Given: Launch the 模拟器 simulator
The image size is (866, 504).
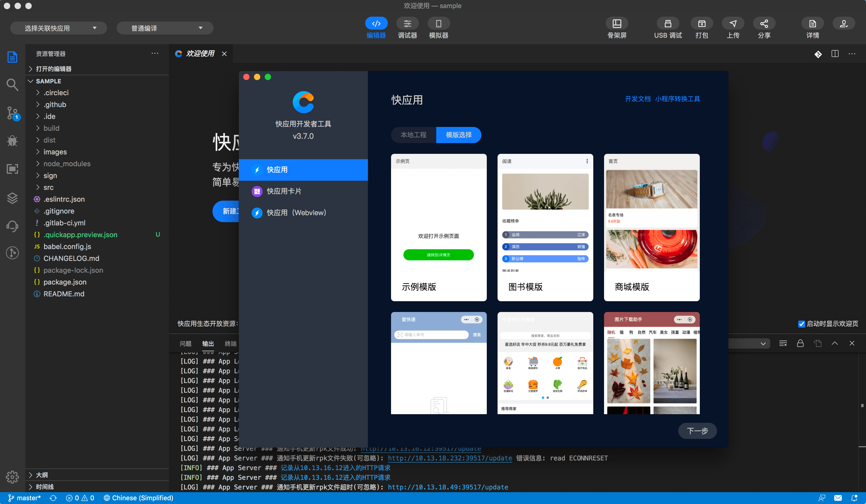Looking at the screenshot, I should pos(438,27).
